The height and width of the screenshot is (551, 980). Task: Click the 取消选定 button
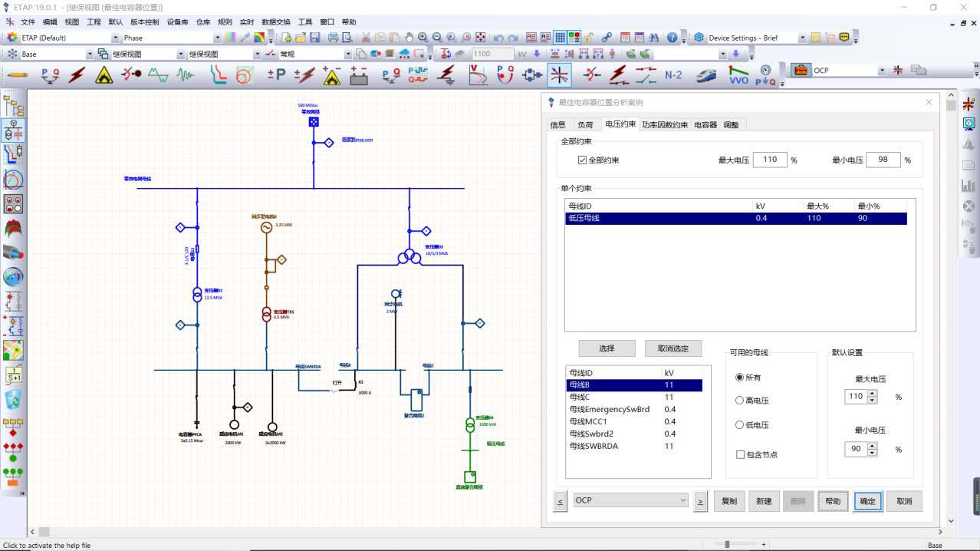673,348
